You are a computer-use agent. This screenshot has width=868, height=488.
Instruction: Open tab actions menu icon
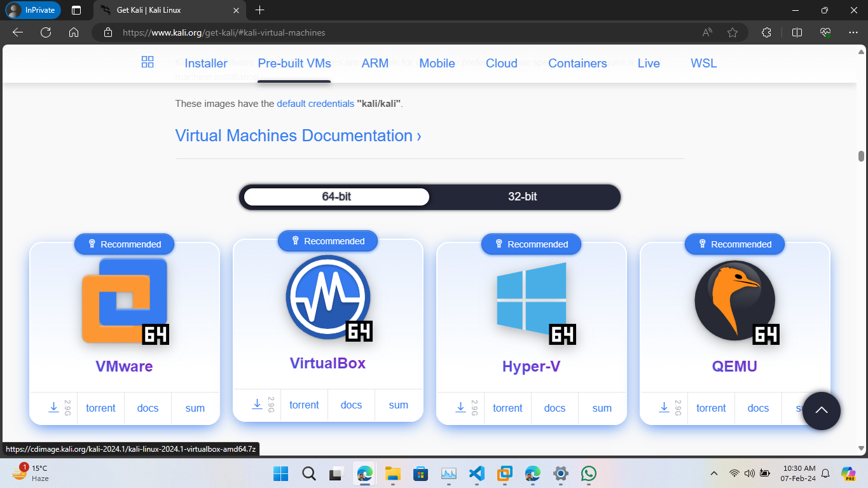point(76,10)
